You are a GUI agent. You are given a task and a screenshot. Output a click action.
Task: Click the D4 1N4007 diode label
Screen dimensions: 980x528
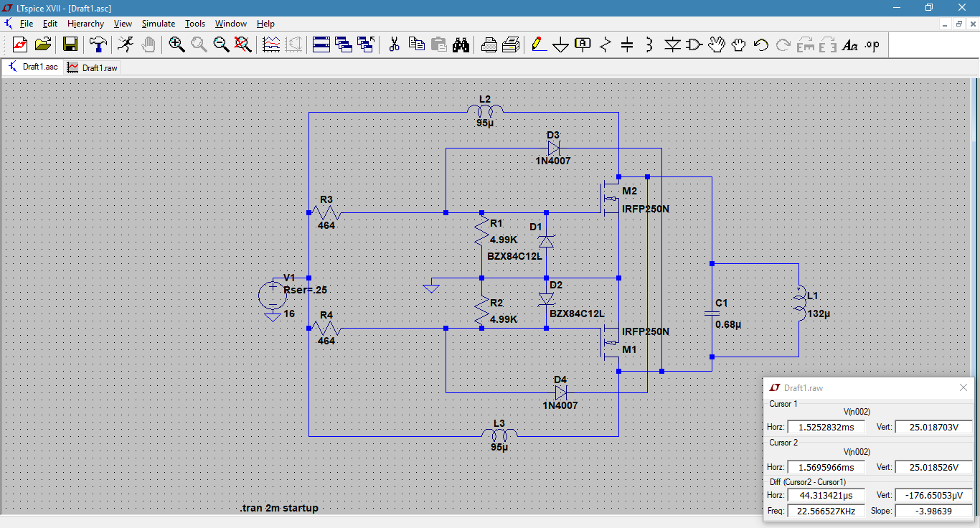(x=560, y=405)
